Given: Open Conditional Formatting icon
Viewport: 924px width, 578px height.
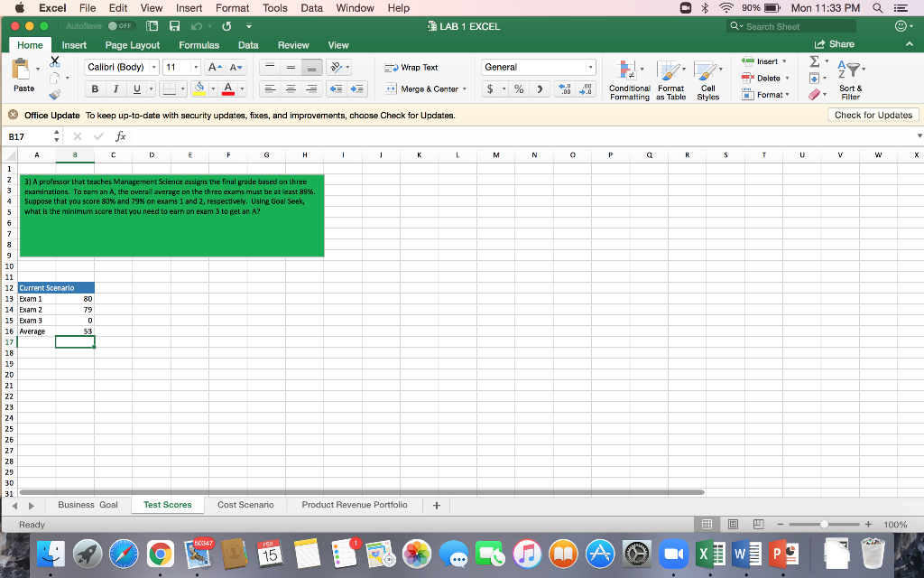Looking at the screenshot, I should [626, 70].
